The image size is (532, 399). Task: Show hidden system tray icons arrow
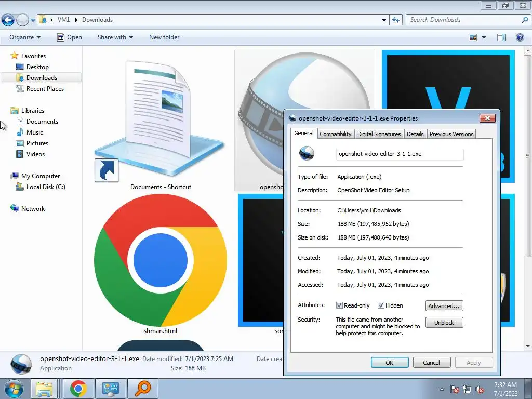coord(442,389)
